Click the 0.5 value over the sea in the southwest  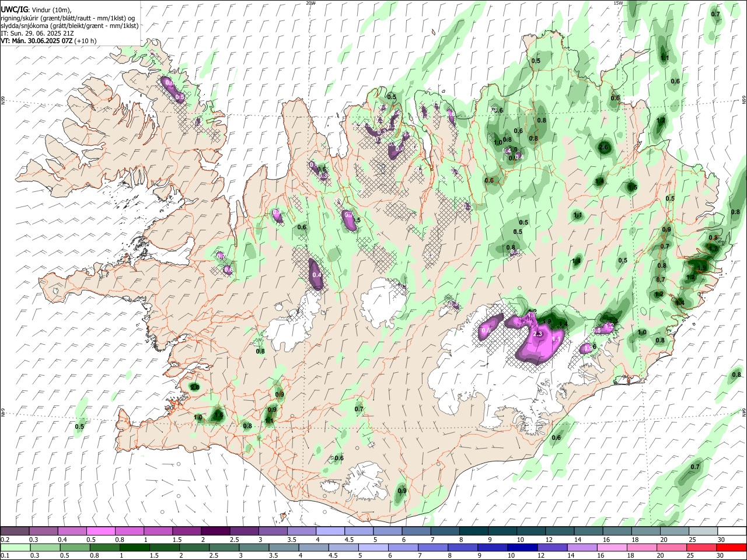79,426
